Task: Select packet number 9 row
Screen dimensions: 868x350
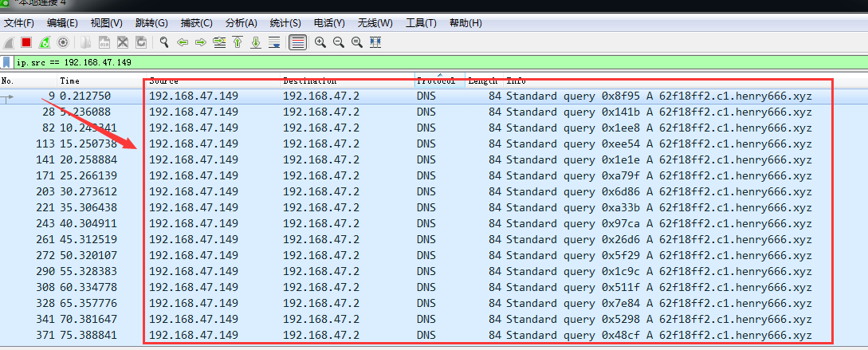Action: click(x=434, y=96)
